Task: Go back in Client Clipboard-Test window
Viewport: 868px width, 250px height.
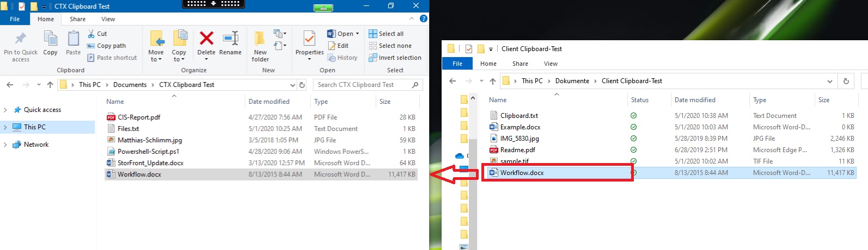Action: coord(453,81)
